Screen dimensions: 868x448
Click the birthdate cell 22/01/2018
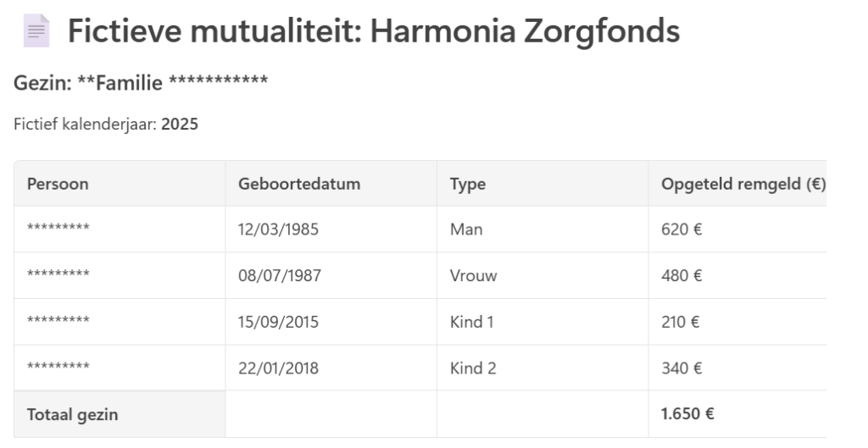click(331, 368)
